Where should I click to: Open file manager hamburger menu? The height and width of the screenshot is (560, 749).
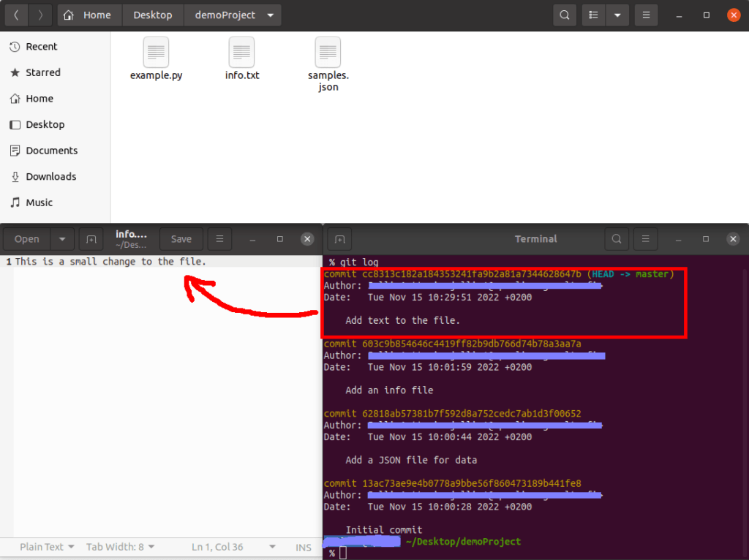[646, 15]
